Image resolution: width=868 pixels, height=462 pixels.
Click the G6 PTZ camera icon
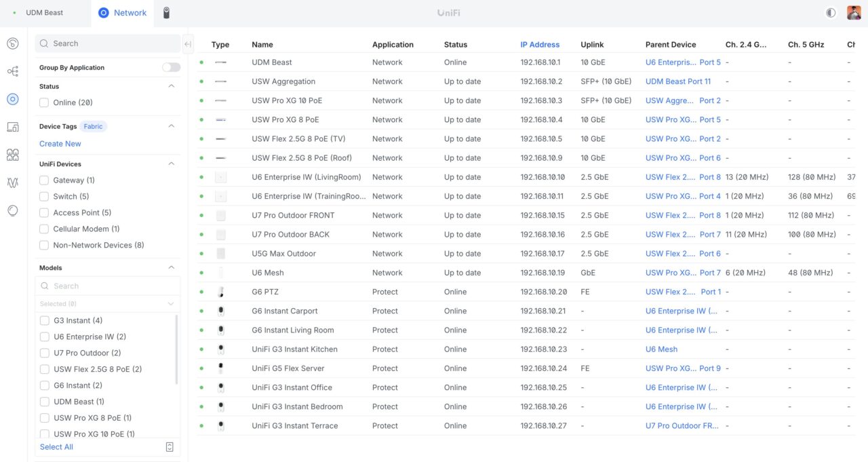coord(220,292)
